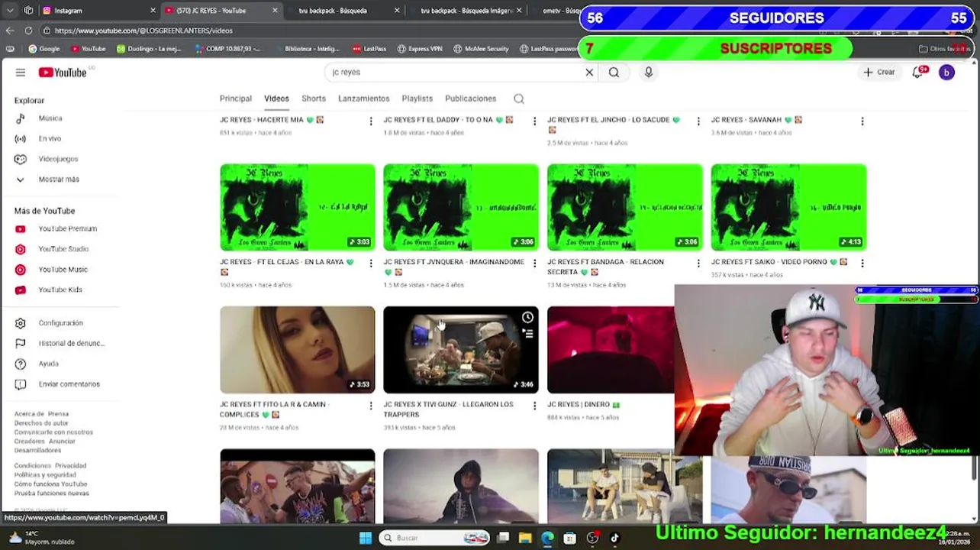Play VIDEO PORNO green thumbnail
Screen dimensions: 980x550
pos(788,207)
